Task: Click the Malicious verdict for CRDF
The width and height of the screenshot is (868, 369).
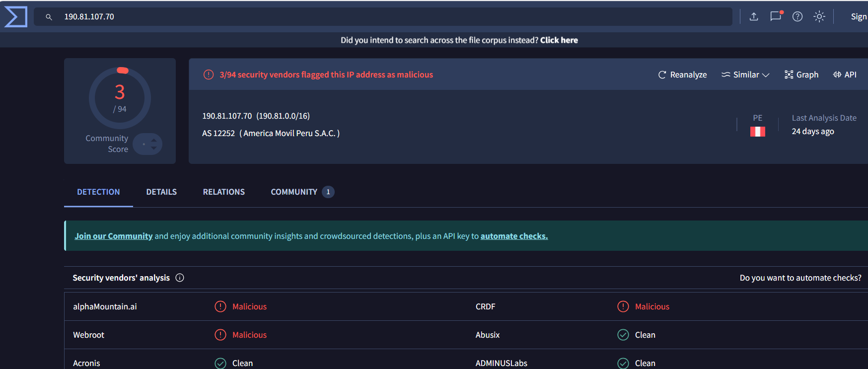Action: (x=652, y=306)
